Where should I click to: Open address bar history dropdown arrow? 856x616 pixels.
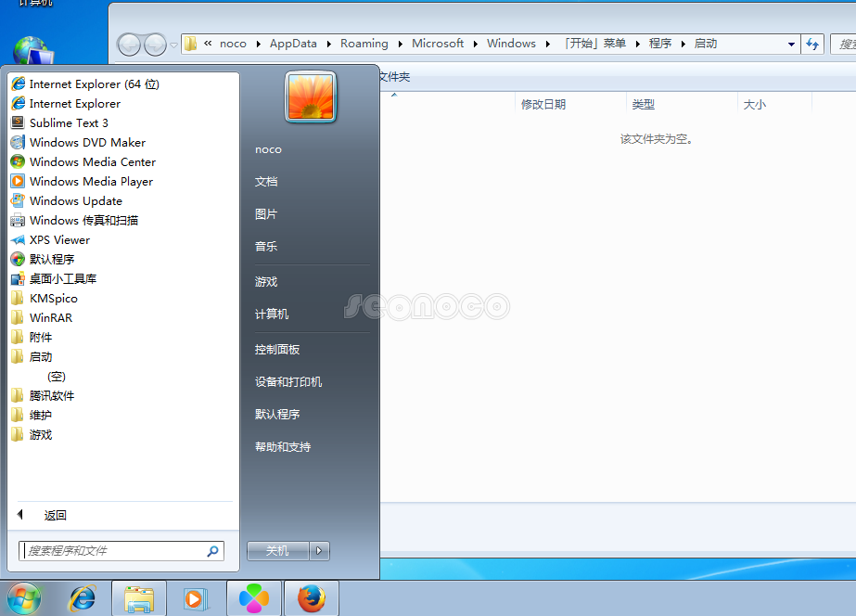click(x=791, y=44)
